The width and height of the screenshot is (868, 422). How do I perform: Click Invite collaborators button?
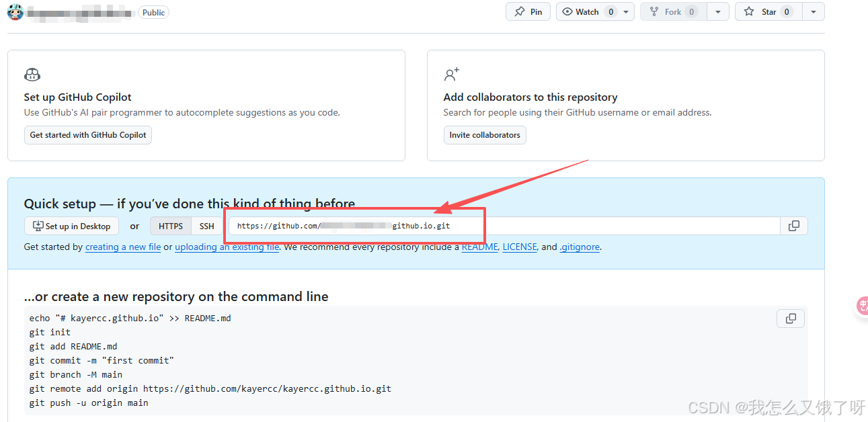(x=485, y=135)
